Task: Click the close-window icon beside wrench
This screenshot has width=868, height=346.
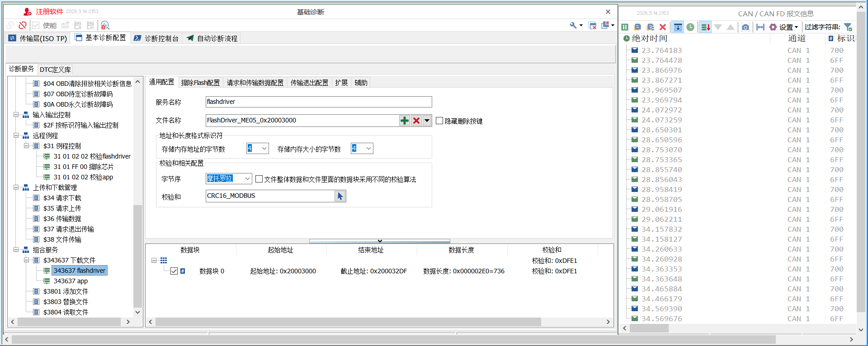Action: coord(593,25)
